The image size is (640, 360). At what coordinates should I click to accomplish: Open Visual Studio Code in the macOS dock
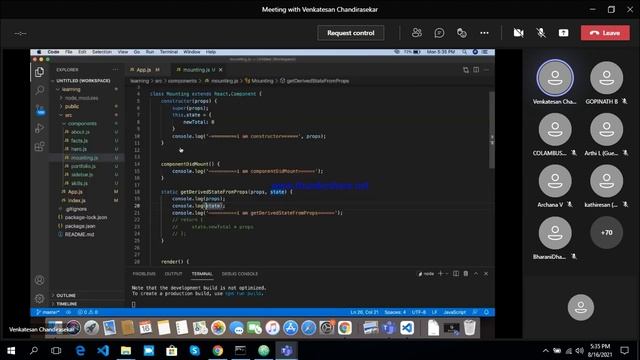click(x=407, y=328)
